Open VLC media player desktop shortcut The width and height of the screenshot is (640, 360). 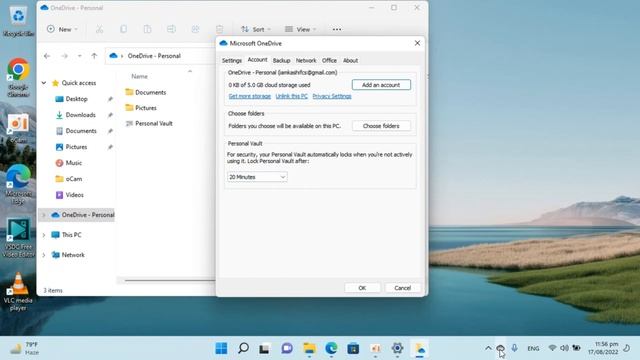pos(18,292)
